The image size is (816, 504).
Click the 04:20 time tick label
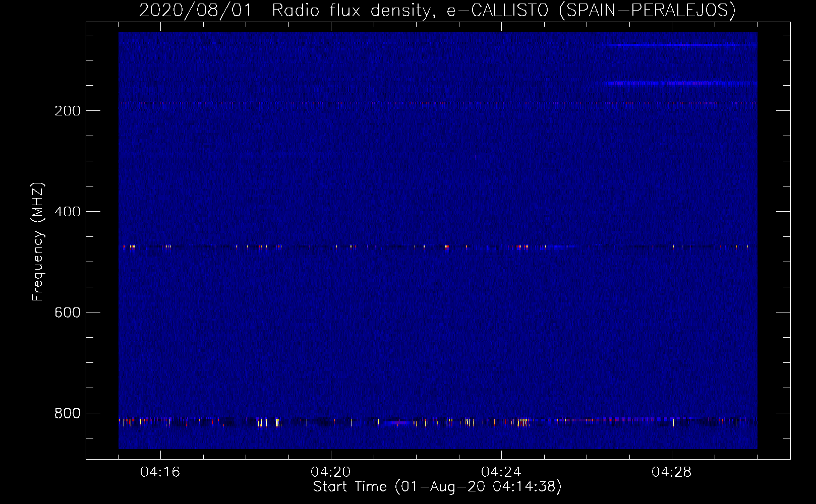click(331, 472)
